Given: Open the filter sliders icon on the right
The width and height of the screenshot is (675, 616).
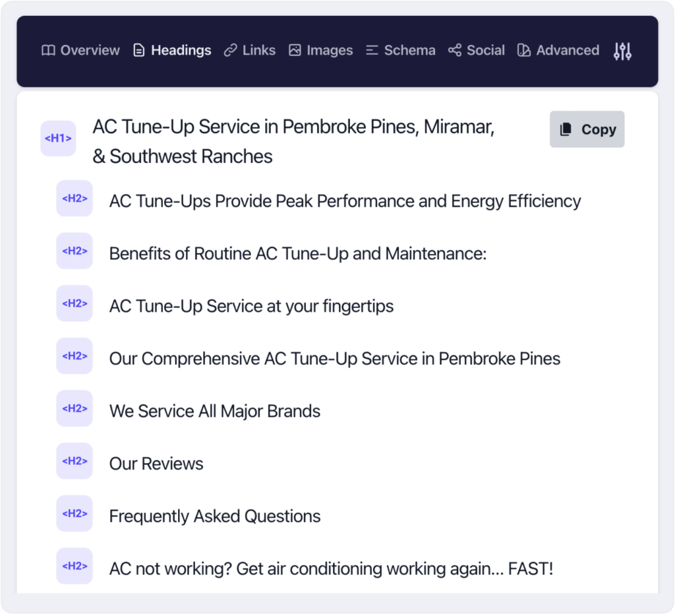Looking at the screenshot, I should coord(622,50).
